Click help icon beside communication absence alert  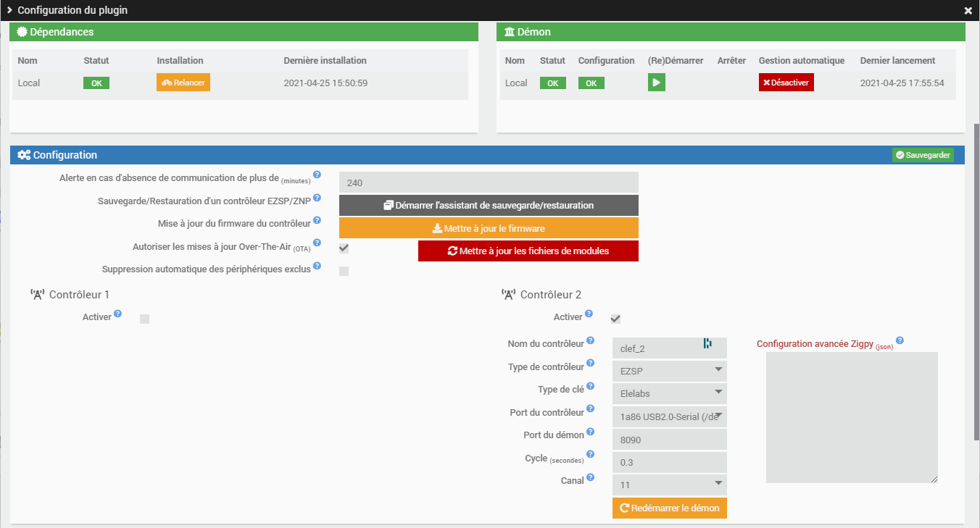[x=317, y=175]
